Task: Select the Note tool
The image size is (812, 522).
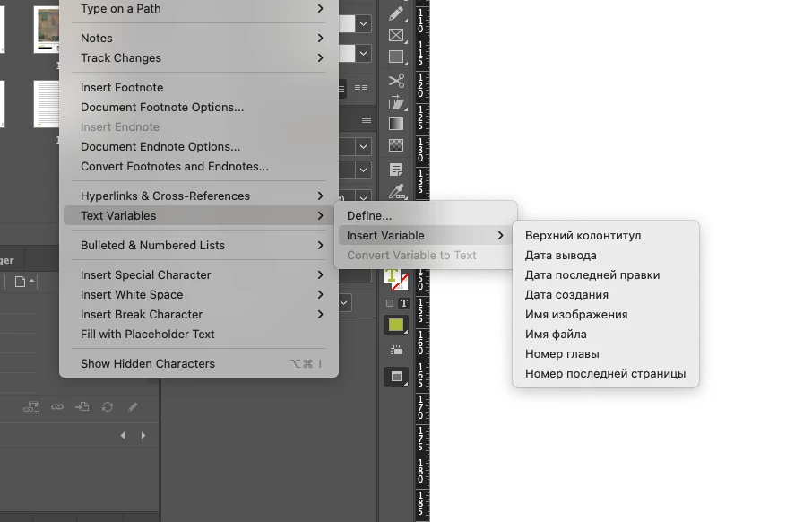Action: pyautogui.click(x=396, y=170)
